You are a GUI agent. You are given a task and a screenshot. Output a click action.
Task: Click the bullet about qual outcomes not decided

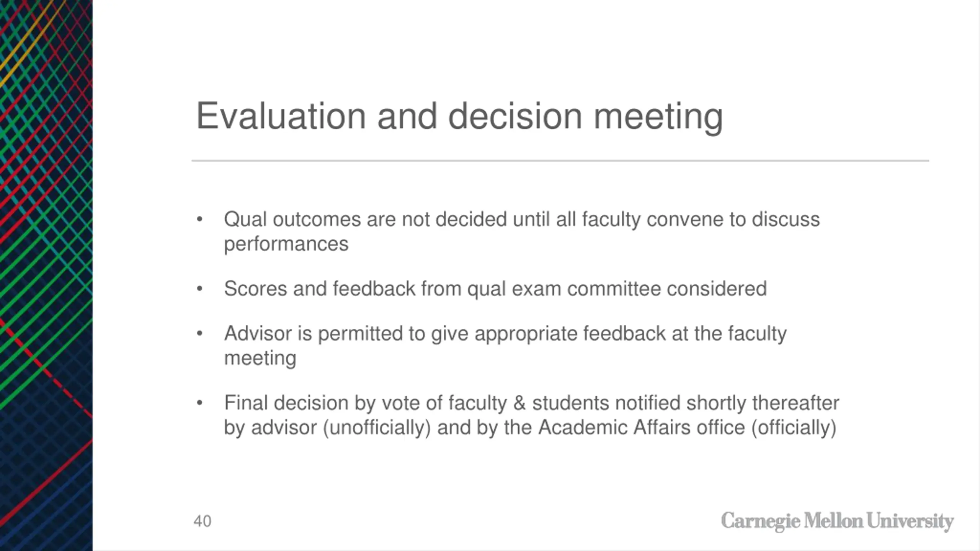coord(522,231)
